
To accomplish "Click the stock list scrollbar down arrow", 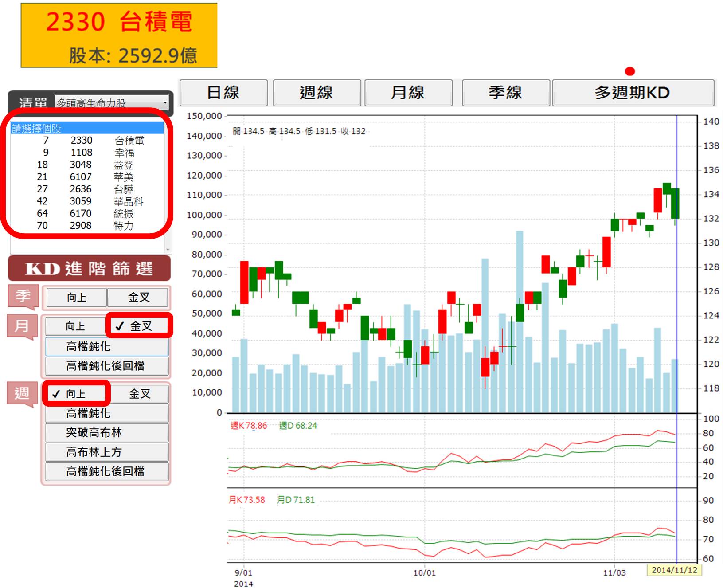I will (168, 249).
